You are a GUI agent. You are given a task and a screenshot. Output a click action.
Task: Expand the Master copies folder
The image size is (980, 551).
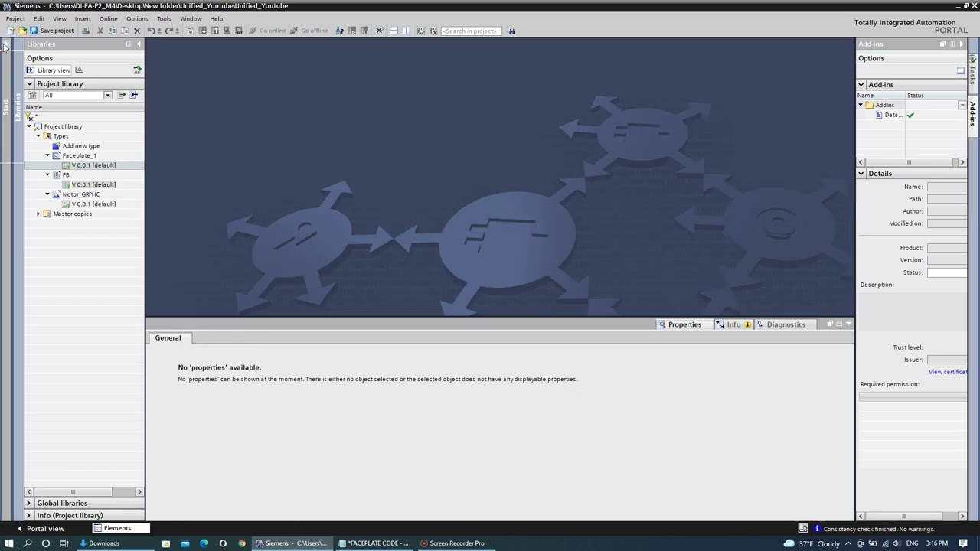[x=38, y=214]
